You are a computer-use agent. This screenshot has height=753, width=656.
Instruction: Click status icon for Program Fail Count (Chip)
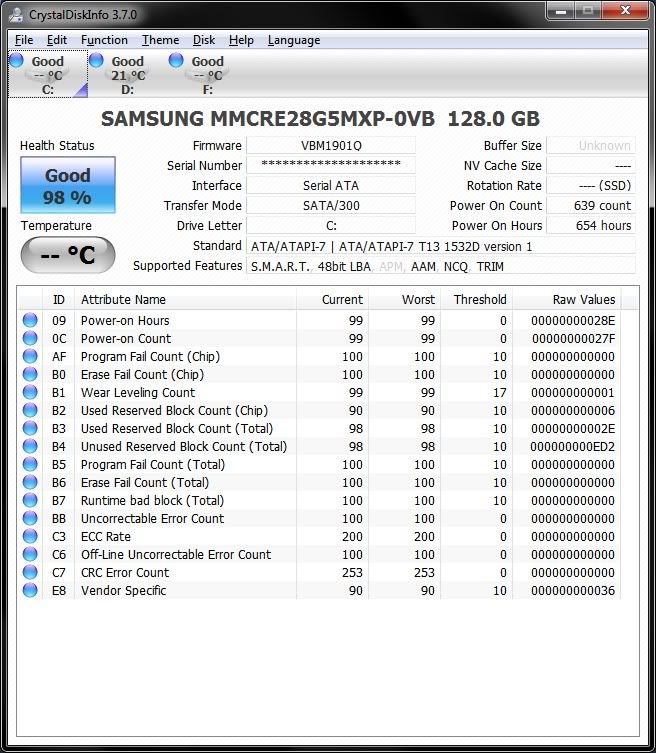(30, 356)
